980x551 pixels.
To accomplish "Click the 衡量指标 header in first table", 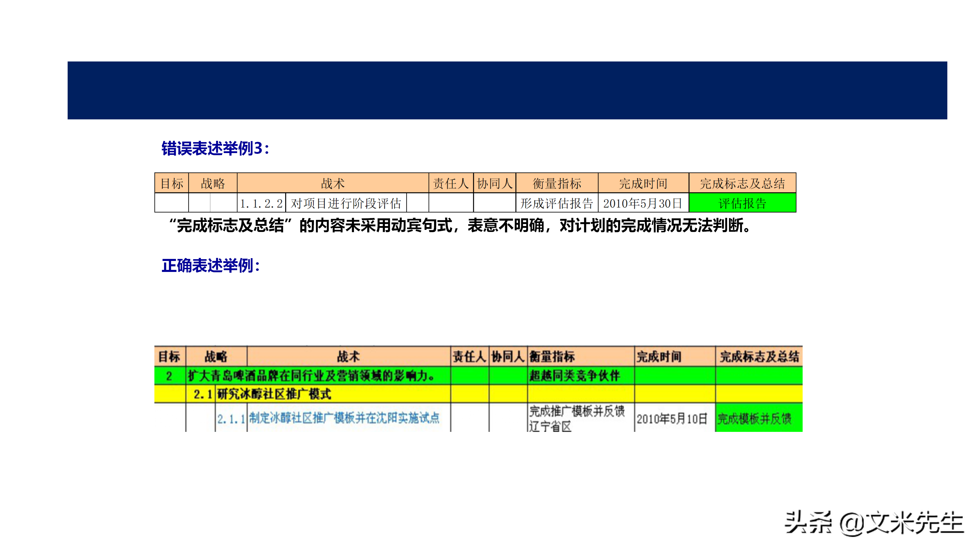I will click(557, 184).
